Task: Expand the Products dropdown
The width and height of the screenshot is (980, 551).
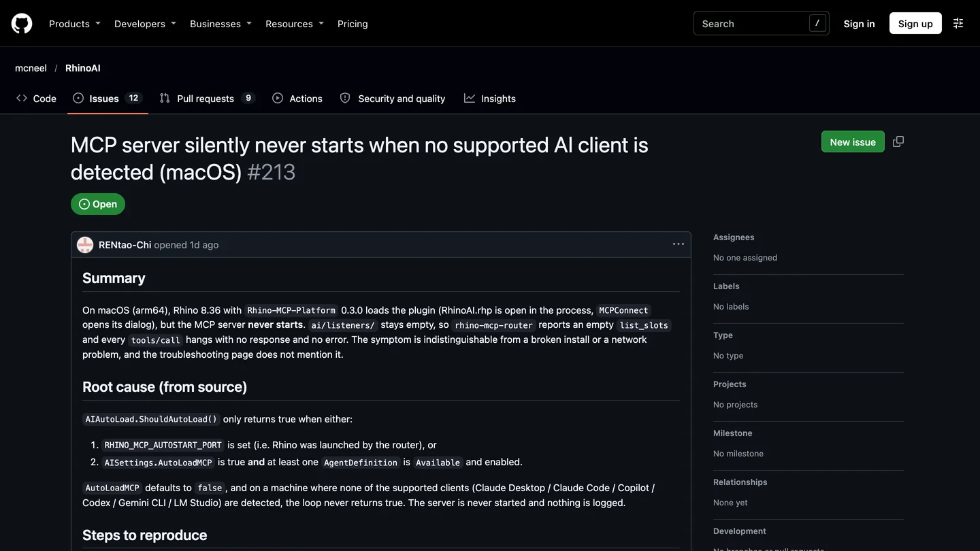Action: 75,24
